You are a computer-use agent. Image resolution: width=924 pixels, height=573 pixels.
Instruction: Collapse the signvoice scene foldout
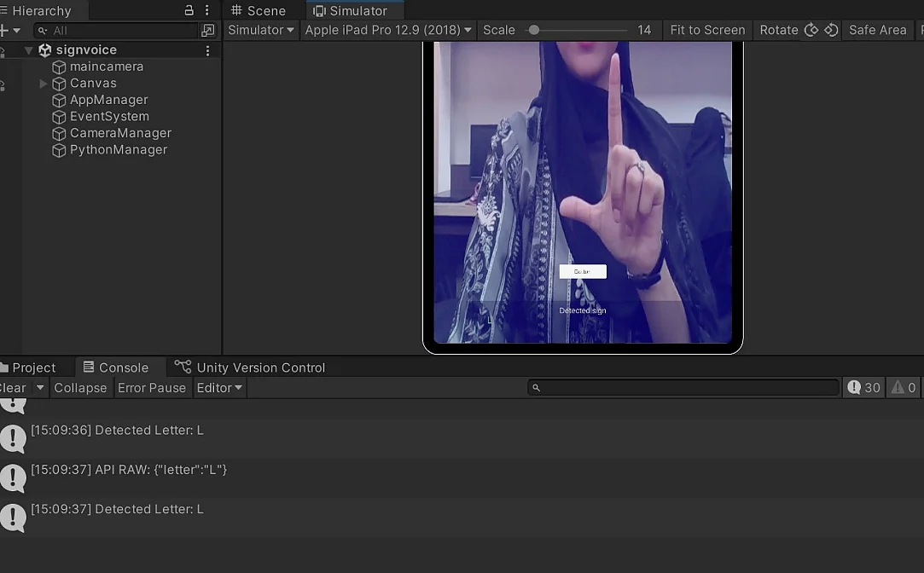coord(28,50)
